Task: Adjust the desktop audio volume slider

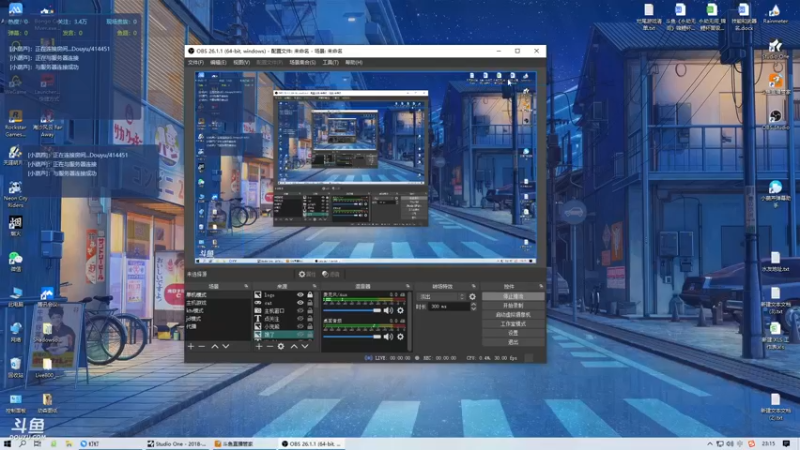Action: tap(352, 337)
